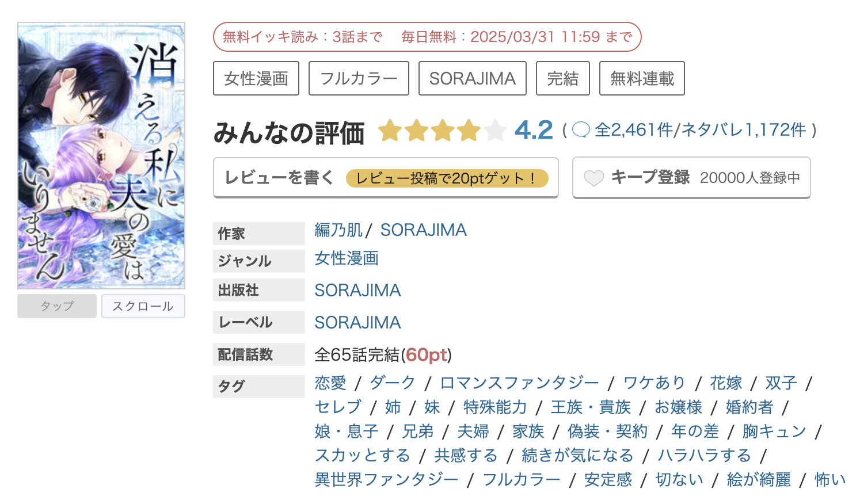Click the fourth gold star in the rating

tap(469, 131)
